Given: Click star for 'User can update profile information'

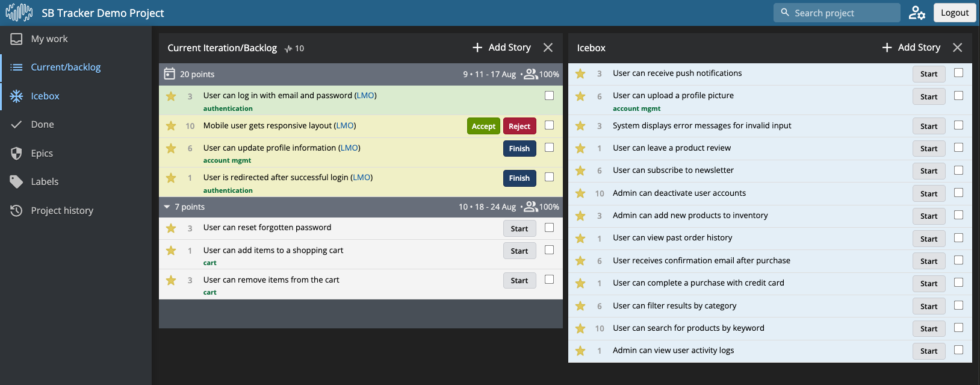Looking at the screenshot, I should coord(171,148).
